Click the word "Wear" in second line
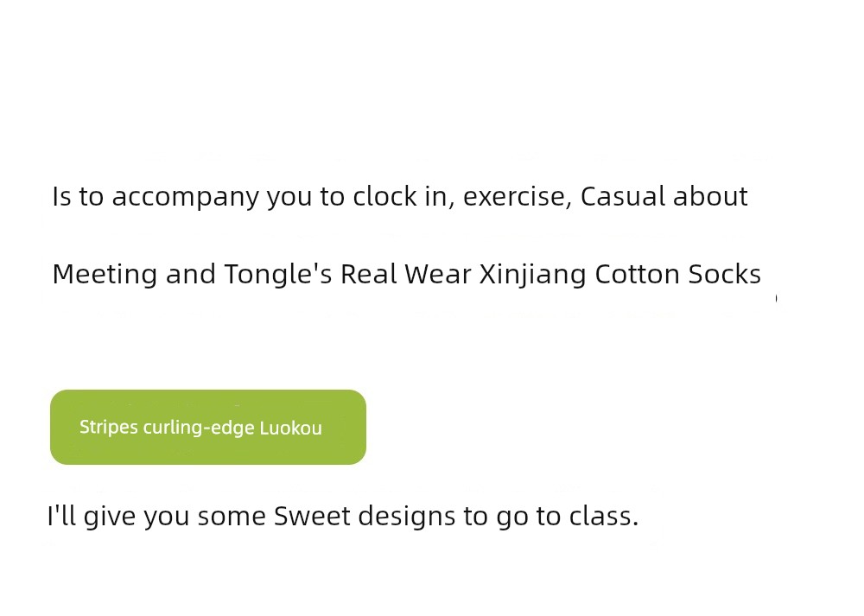The height and width of the screenshot is (616, 864). point(438,274)
